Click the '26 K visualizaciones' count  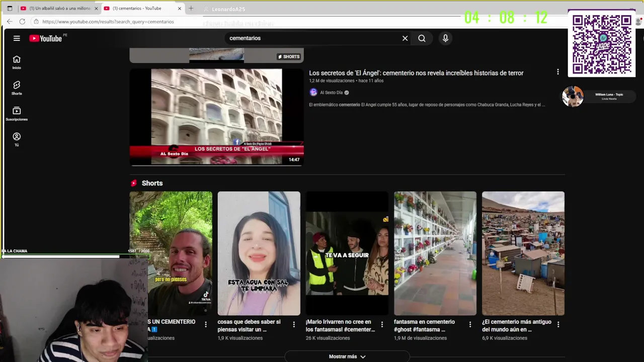pos(328,338)
